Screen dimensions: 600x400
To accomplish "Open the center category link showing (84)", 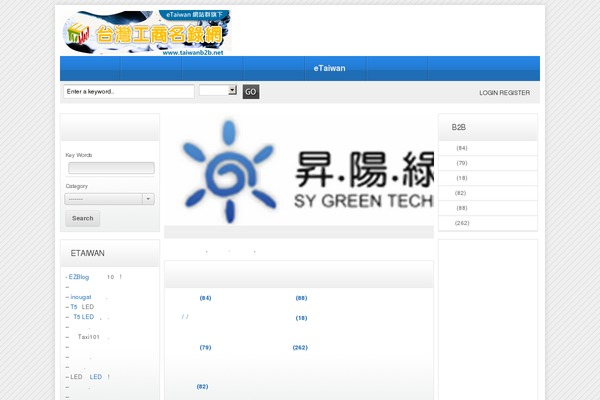I will [x=205, y=298].
